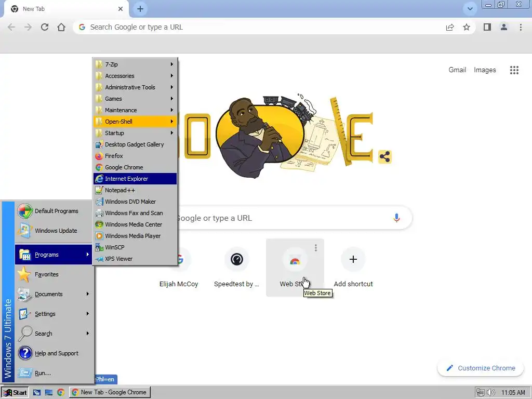
Task: Expand the Games folder submenu
Action: coord(135,99)
